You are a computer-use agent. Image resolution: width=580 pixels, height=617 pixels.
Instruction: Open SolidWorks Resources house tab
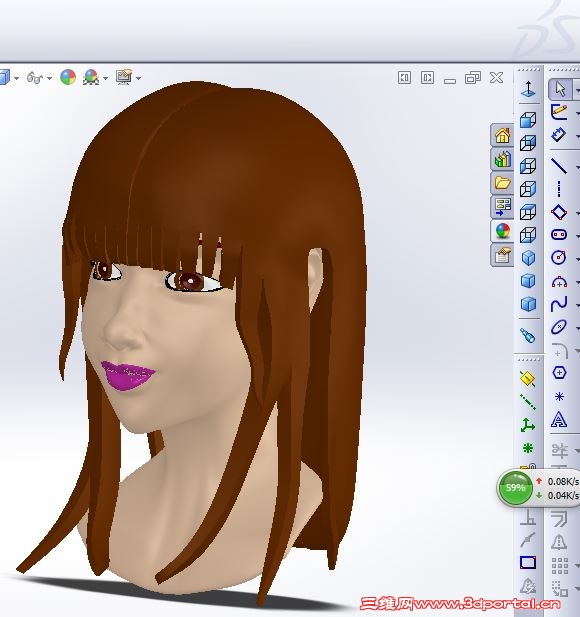[x=502, y=136]
